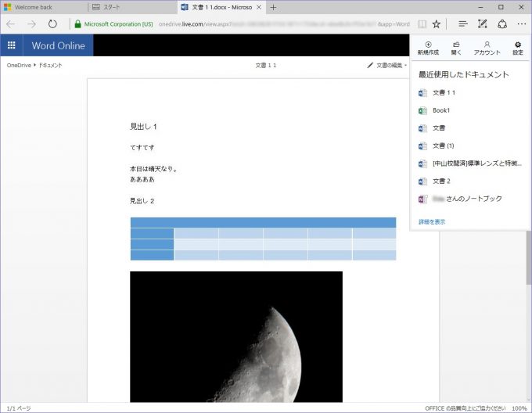
Task: Click the green secure lock icon
Action: [77, 24]
